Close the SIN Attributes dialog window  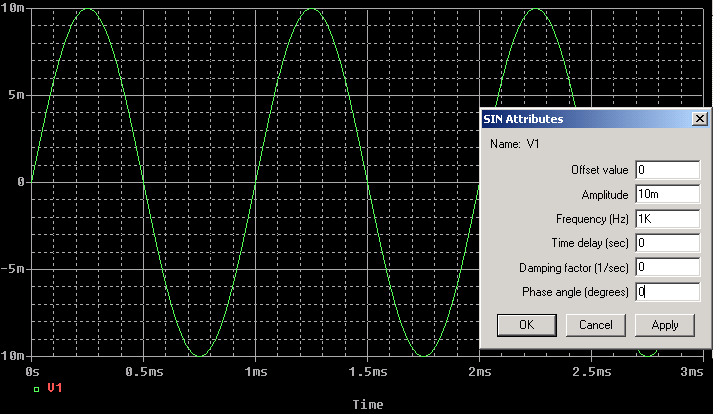[x=699, y=119]
